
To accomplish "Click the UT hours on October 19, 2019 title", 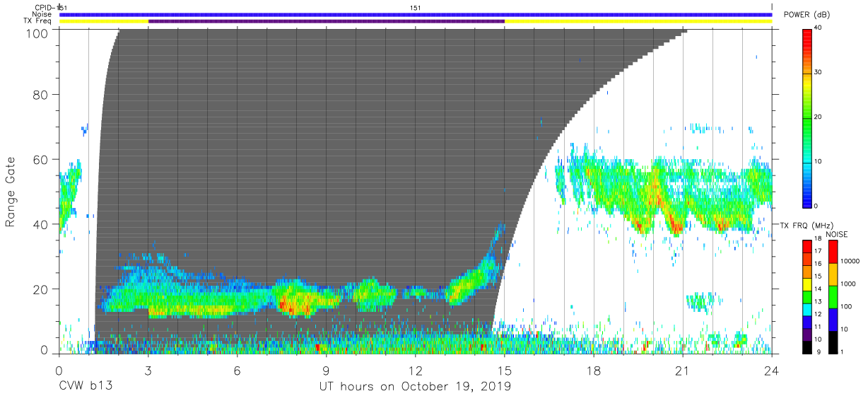I will 416,387.
